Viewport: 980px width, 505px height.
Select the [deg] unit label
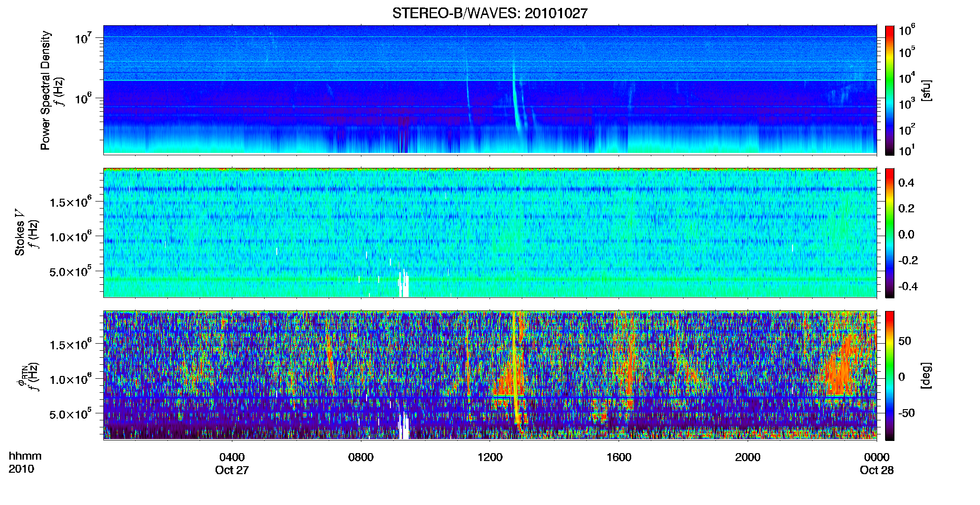[x=926, y=375]
